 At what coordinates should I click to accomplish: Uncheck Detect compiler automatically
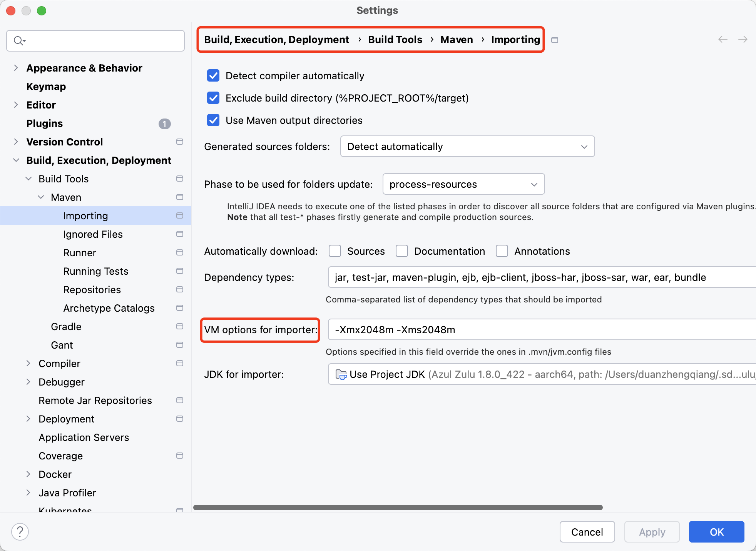tap(213, 76)
